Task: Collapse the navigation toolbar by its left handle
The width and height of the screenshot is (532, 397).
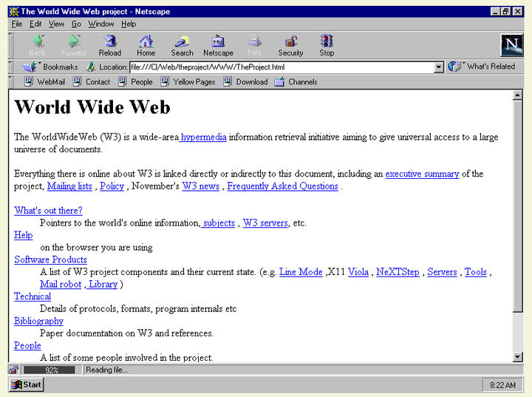Action: coord(11,45)
